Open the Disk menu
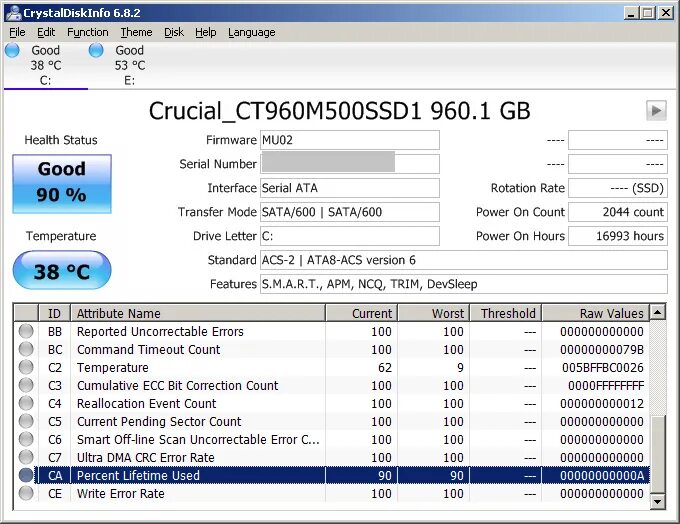 click(x=174, y=32)
